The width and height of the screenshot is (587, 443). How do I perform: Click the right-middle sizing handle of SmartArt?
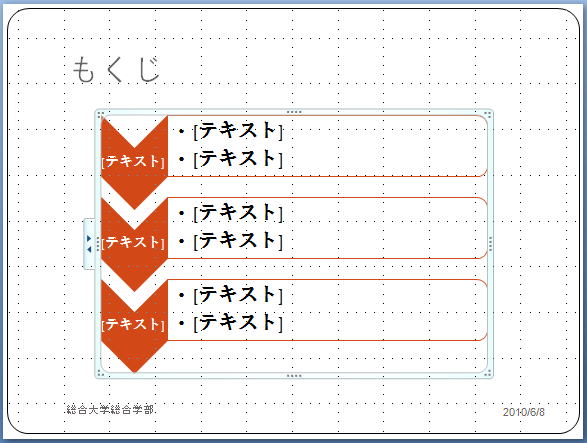point(490,244)
